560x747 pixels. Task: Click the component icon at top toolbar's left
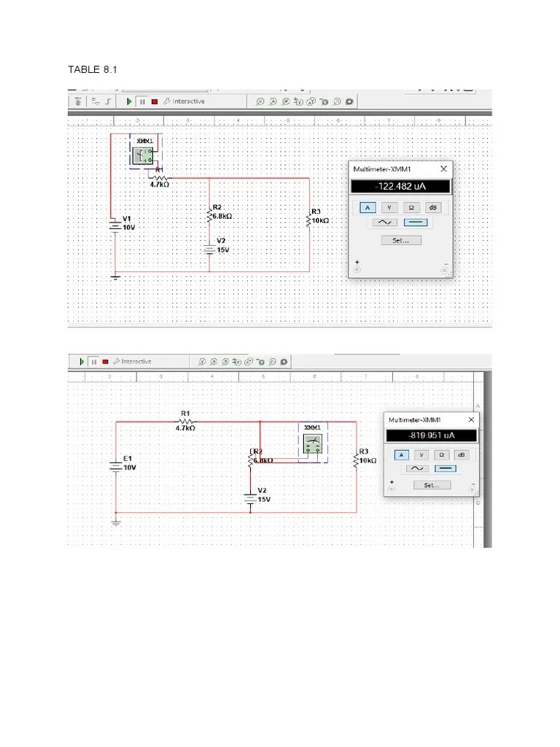78,101
